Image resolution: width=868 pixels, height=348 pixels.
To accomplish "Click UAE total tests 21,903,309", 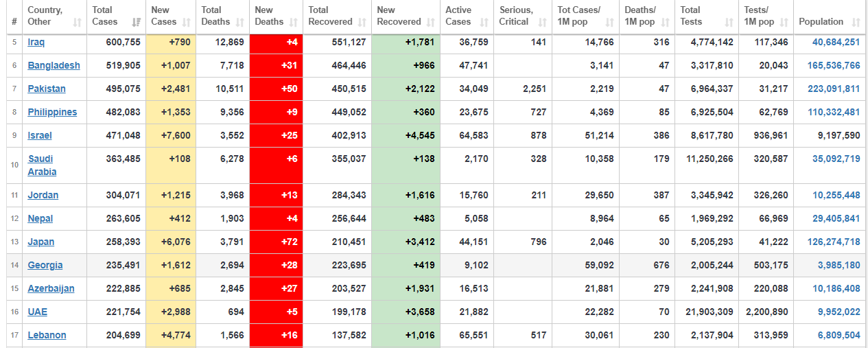I will pyautogui.click(x=709, y=312).
